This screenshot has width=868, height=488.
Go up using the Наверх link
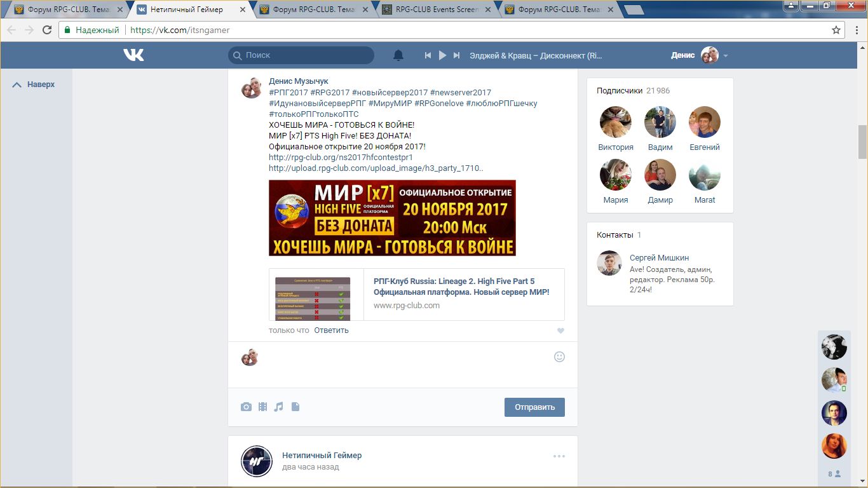click(x=34, y=85)
